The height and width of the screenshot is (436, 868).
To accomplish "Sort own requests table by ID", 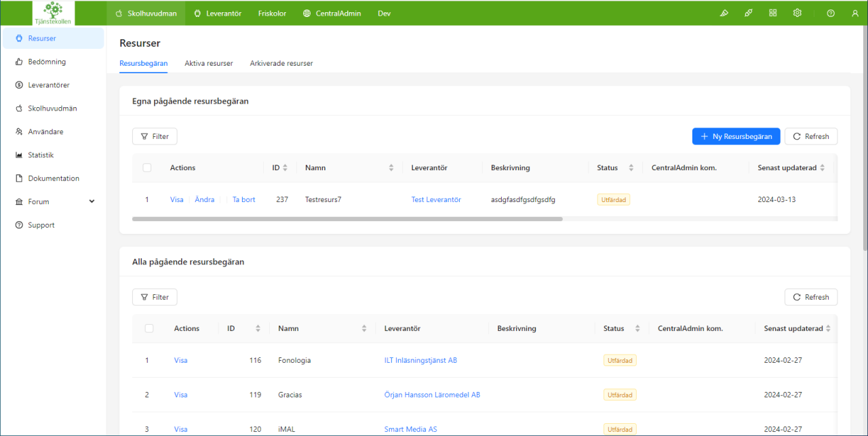I will point(285,167).
